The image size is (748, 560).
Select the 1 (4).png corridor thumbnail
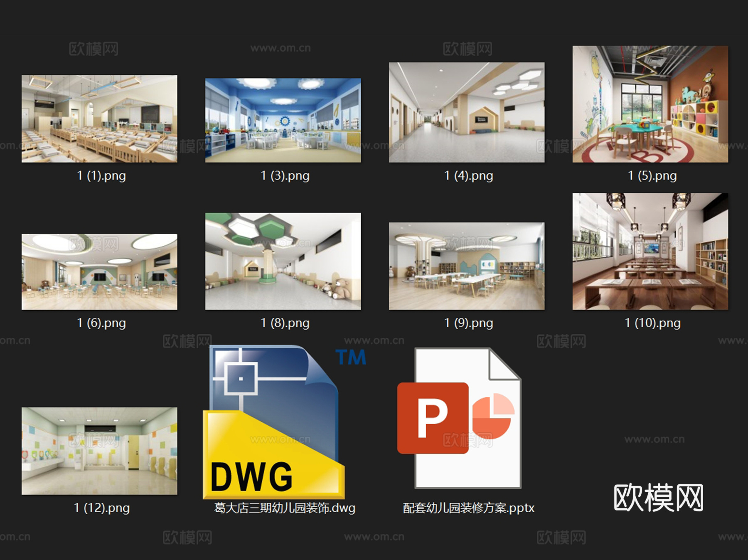[467, 112]
